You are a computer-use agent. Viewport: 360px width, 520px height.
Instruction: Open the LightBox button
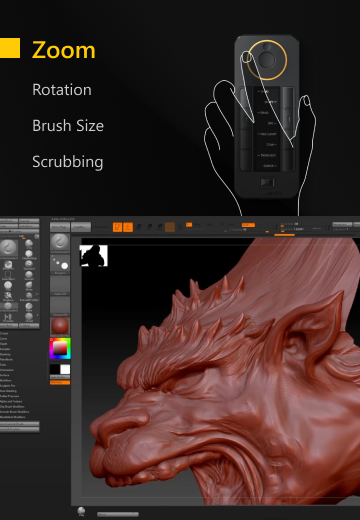point(81,227)
